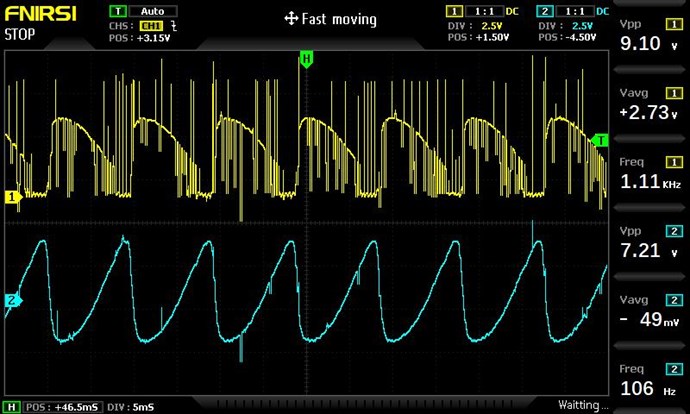Click channel 1 POS +1.50V value

(492, 37)
